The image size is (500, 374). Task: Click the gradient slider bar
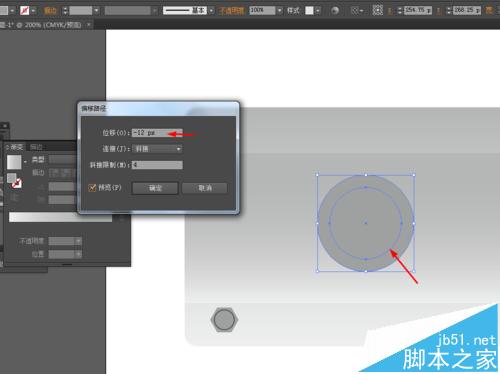60,217
